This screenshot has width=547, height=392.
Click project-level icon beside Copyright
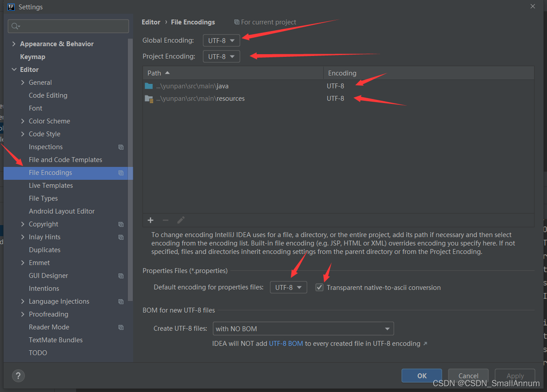click(121, 224)
